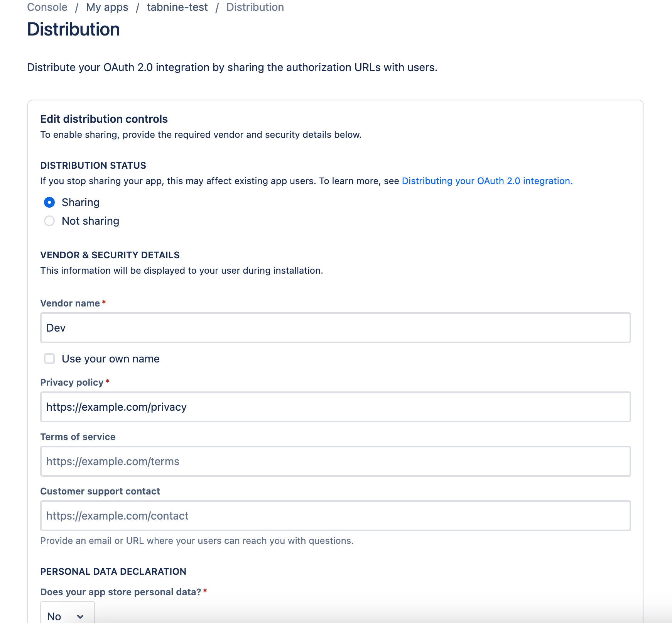
Task: Focus the Vendor name field containing Dev
Action: tap(335, 328)
